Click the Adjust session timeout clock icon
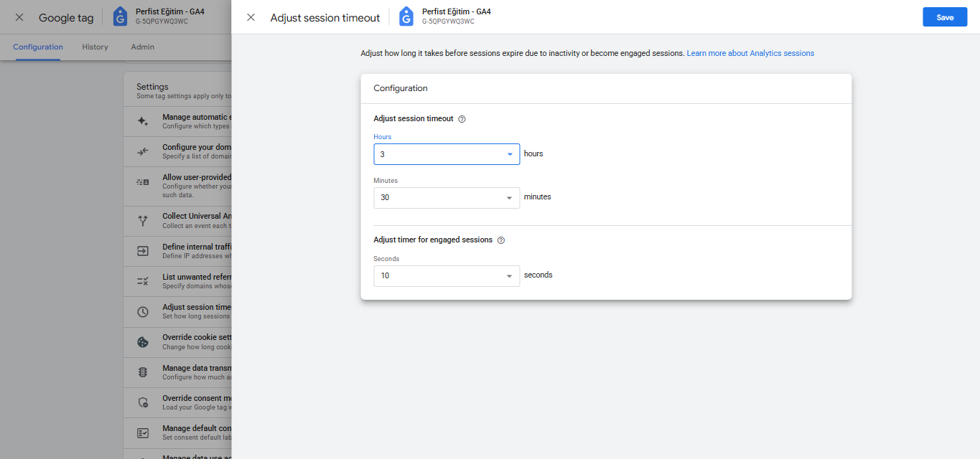Screen dimensions: 980x459 coord(143,311)
